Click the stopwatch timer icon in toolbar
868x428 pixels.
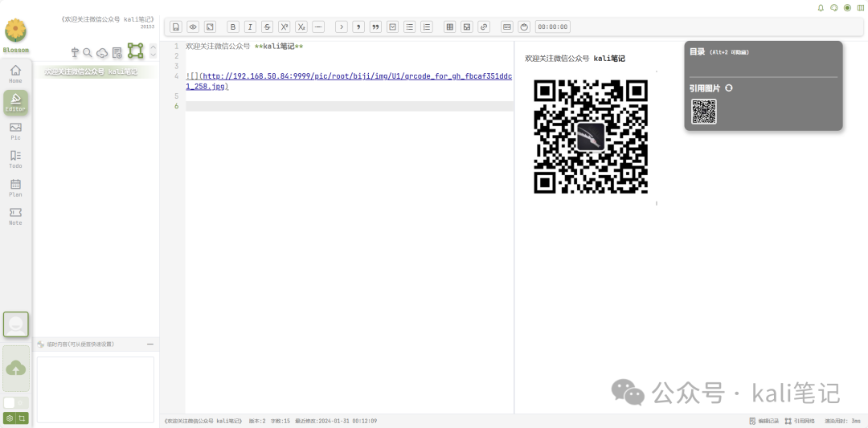524,26
